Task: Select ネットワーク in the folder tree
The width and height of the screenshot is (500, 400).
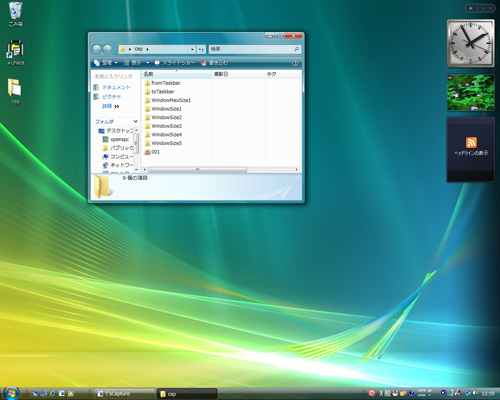Action: [x=118, y=165]
